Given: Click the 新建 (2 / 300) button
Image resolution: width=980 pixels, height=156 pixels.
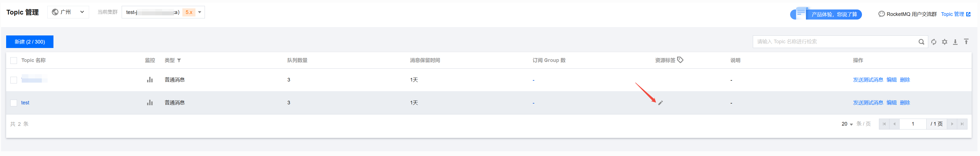Looking at the screenshot, I should [30, 42].
